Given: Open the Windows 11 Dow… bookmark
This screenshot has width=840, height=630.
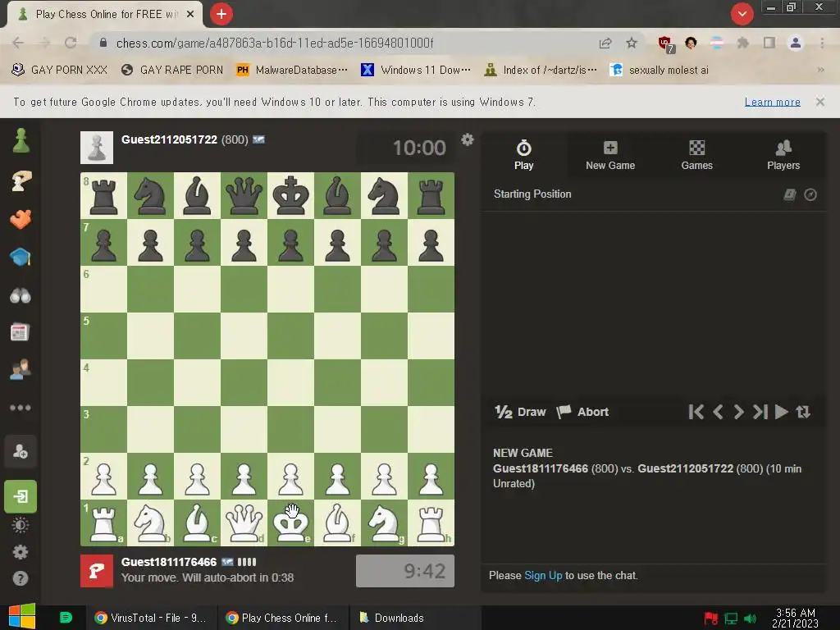Looking at the screenshot, I should click(x=416, y=70).
